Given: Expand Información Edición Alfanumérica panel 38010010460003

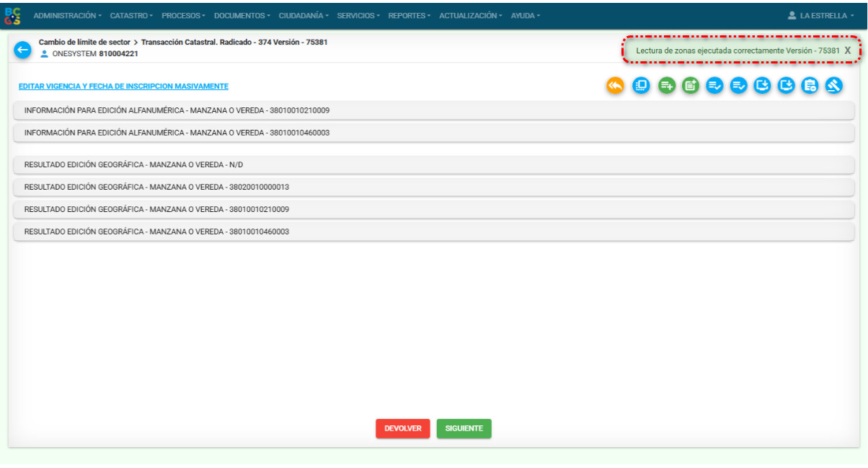Looking at the screenshot, I should [433, 133].
